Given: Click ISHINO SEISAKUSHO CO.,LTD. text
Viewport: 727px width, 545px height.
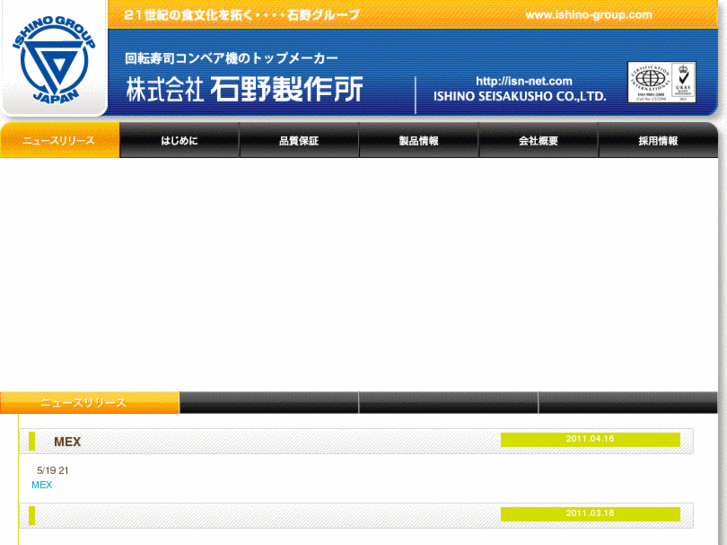Looking at the screenshot, I should (520, 96).
